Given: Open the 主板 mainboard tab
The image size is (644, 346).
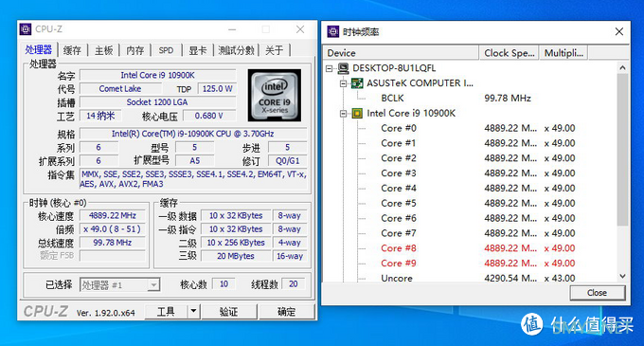Looking at the screenshot, I should tap(103, 50).
